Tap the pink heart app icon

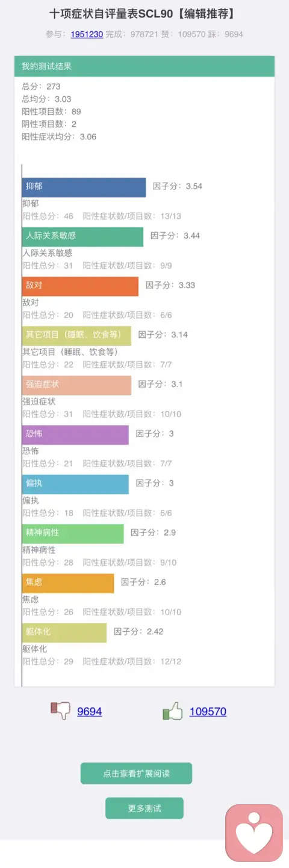254,833
